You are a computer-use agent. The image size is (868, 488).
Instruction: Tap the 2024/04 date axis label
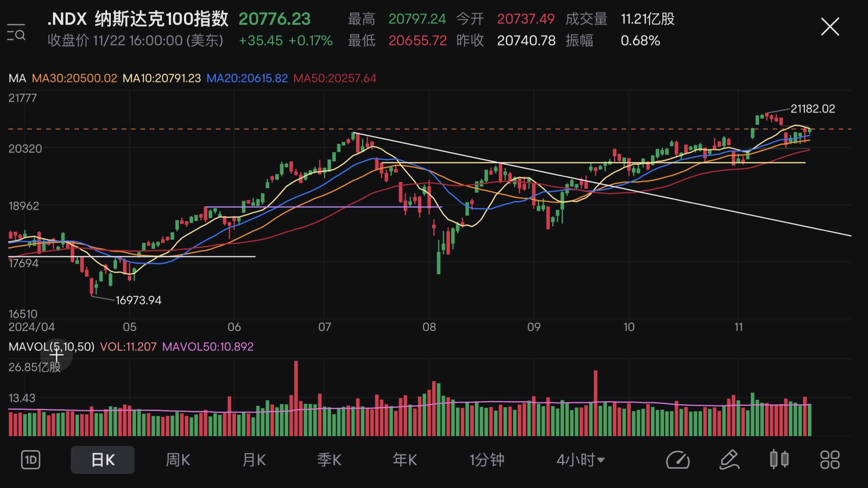click(x=32, y=327)
